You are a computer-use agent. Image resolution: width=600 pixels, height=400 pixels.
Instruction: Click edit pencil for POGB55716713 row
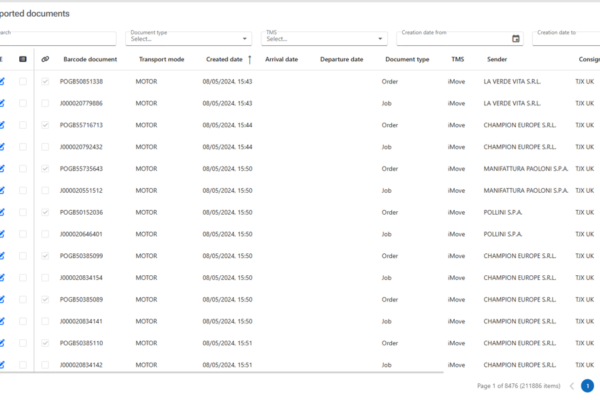click(3, 125)
